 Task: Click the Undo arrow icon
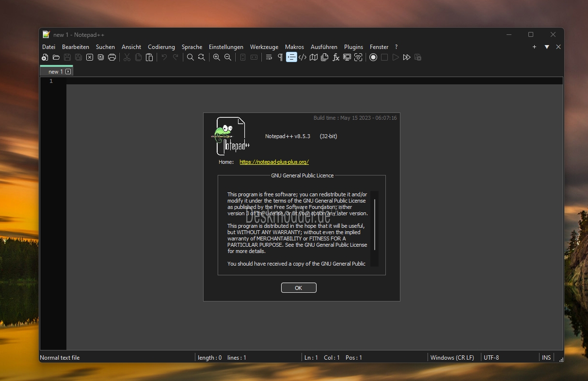[x=164, y=57]
